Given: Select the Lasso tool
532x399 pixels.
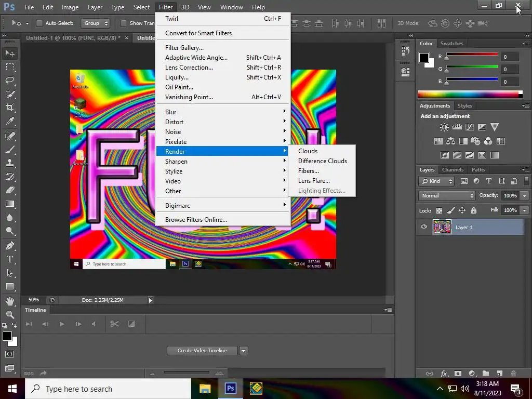Looking at the screenshot, I should point(10,81).
